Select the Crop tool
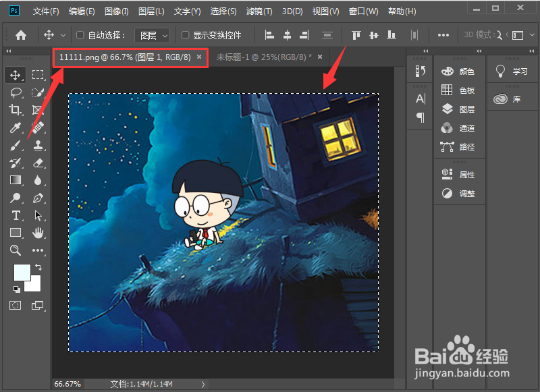Screen dimensions: 540x392 point(16,110)
